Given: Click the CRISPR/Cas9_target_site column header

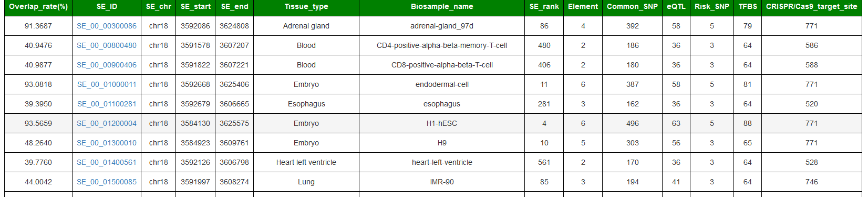Looking at the screenshot, I should [811, 7].
